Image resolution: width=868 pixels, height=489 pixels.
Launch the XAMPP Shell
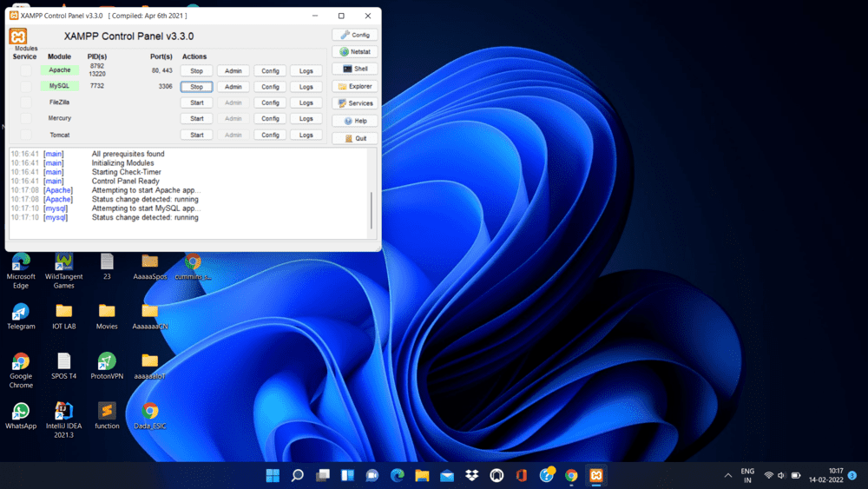(354, 69)
